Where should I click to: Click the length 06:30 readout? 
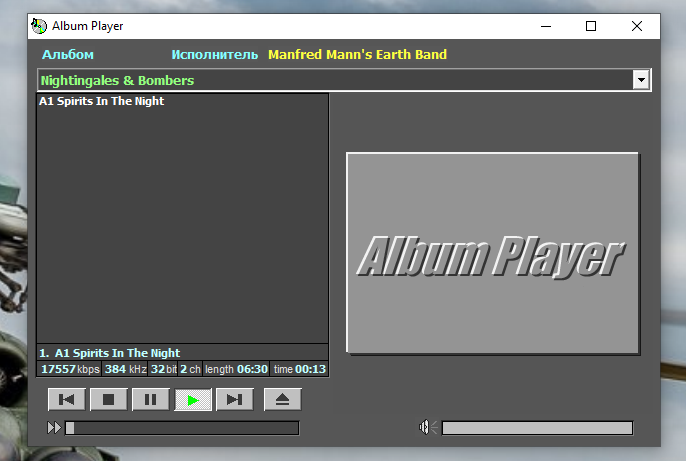pos(236,369)
